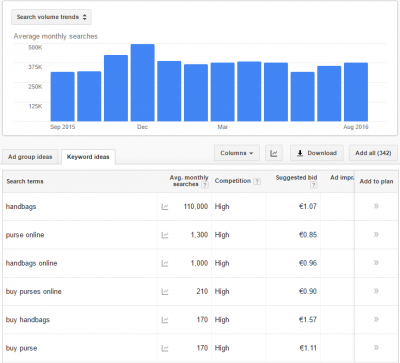
Task: Sort by Competition column header
Action: point(233,181)
